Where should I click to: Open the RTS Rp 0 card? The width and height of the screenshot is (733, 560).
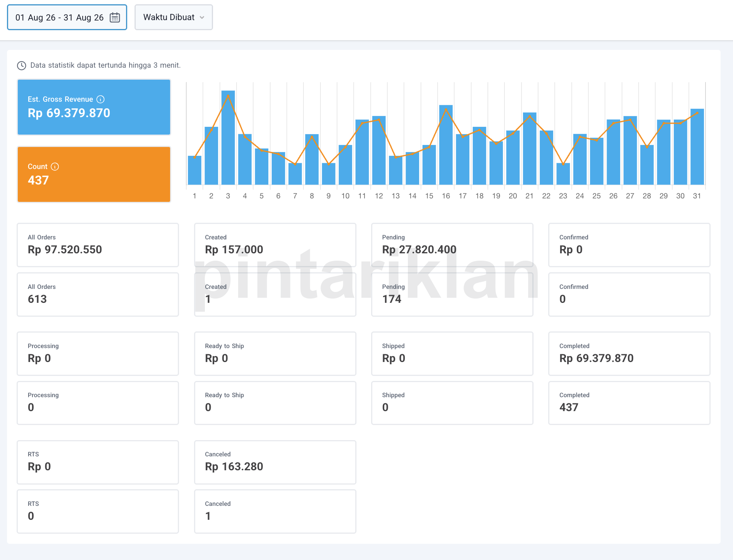(x=98, y=462)
